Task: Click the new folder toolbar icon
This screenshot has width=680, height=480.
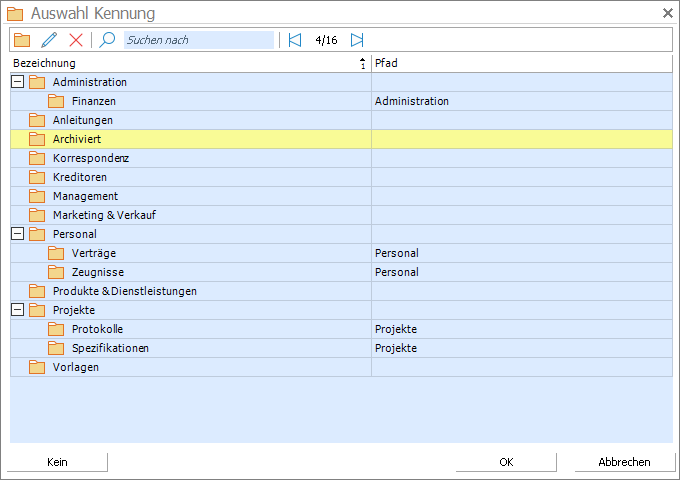Action: [22, 40]
